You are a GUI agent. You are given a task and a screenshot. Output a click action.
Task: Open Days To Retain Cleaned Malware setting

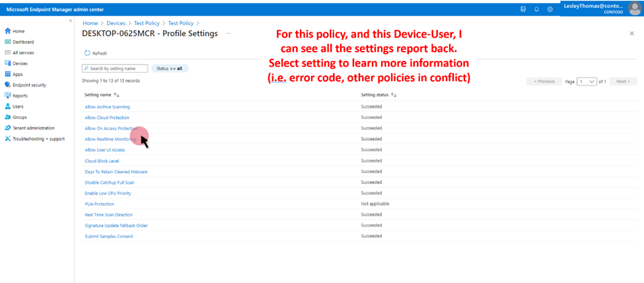coord(116,171)
